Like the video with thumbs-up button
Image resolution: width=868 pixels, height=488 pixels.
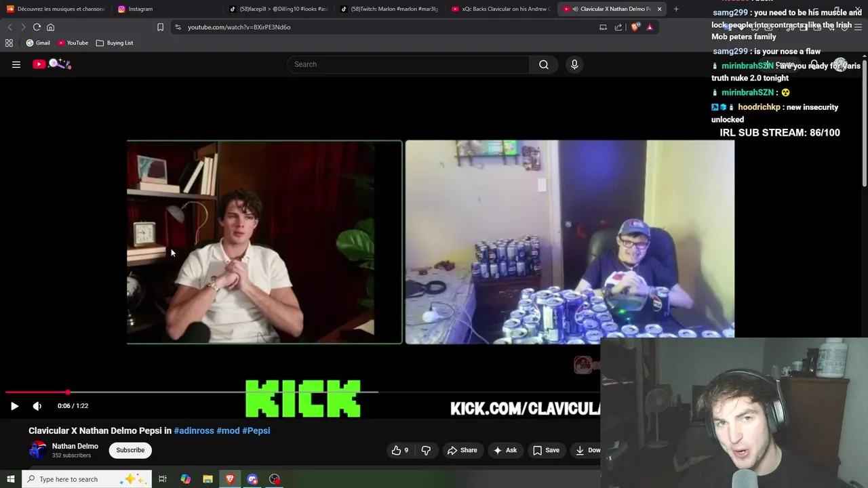399,450
